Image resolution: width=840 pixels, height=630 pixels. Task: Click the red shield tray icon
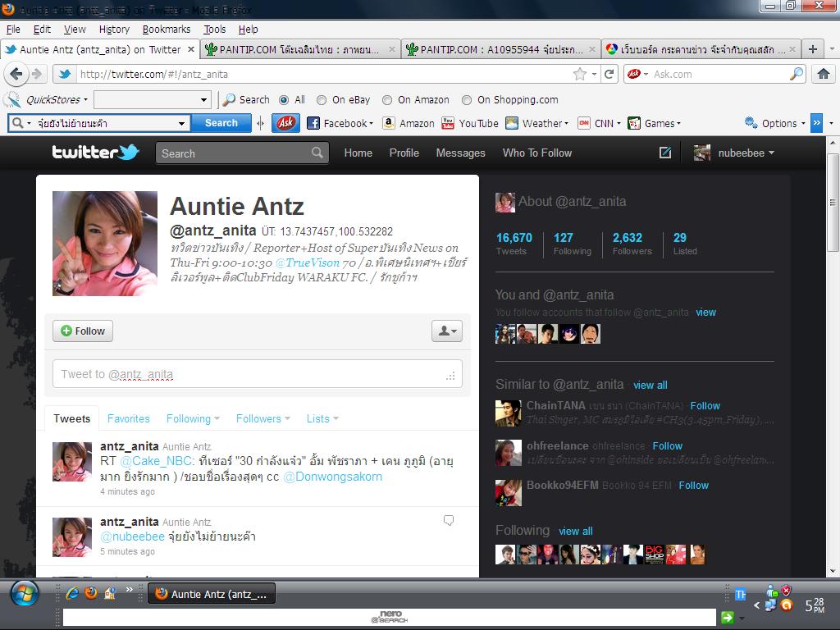pyautogui.click(x=786, y=591)
